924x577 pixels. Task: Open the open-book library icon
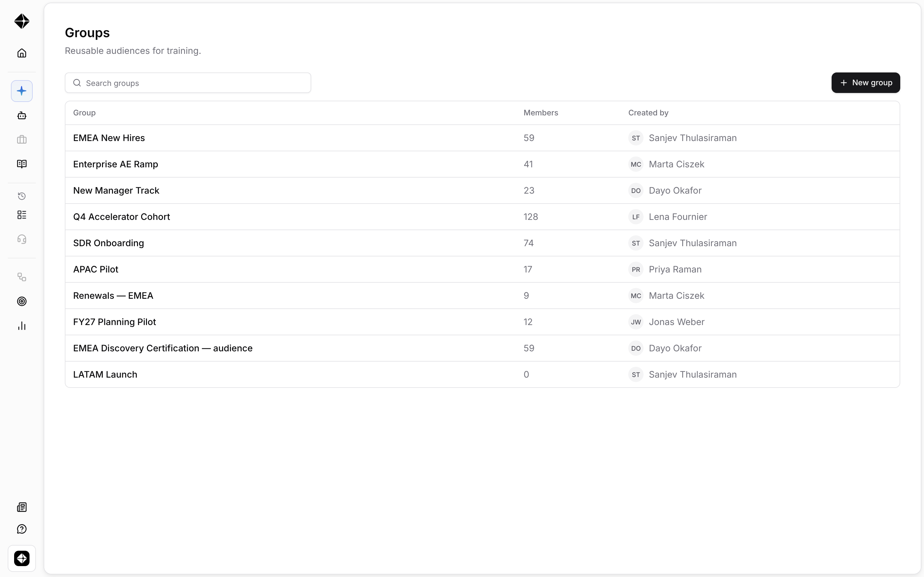(22, 164)
